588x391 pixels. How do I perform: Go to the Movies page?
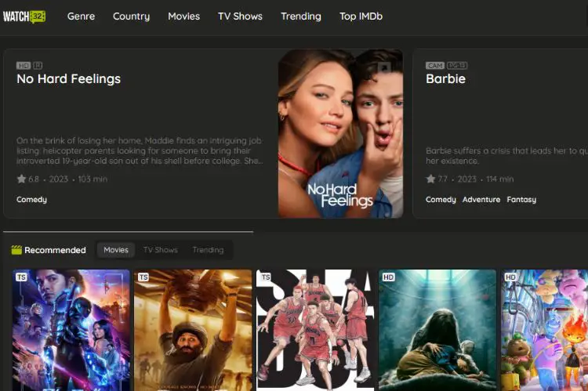183,16
